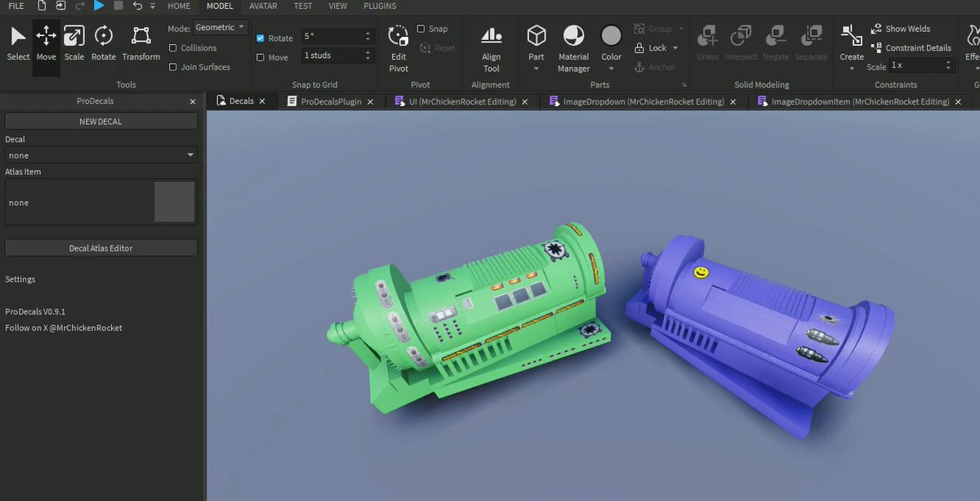Screen dimensions: 980x501
Task: Start playtest with the blue Play icon
Action: [x=99, y=6]
